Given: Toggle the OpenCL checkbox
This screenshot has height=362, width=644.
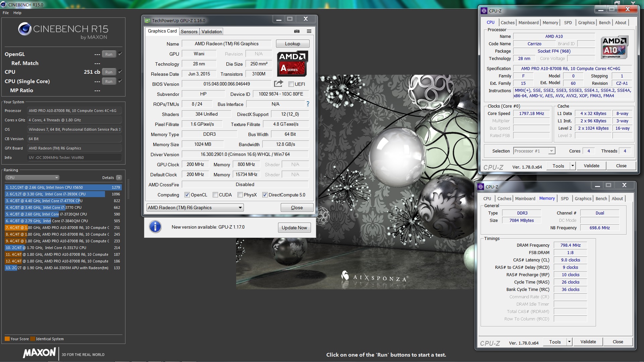Looking at the screenshot, I should click(x=187, y=195).
